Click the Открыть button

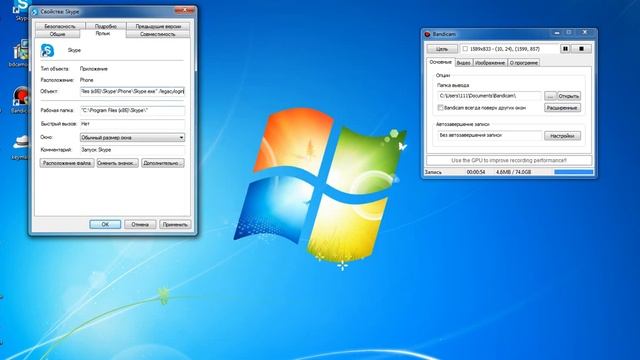[569, 96]
